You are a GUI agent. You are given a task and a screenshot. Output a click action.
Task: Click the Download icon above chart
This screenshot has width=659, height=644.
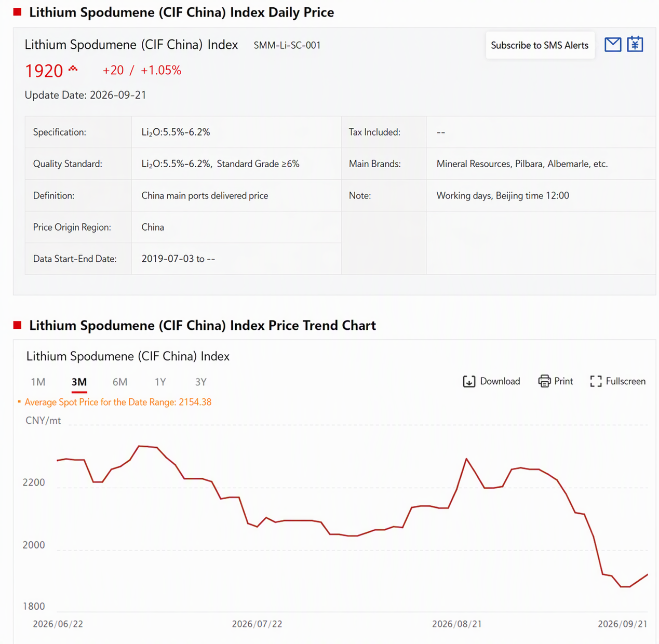pos(469,382)
